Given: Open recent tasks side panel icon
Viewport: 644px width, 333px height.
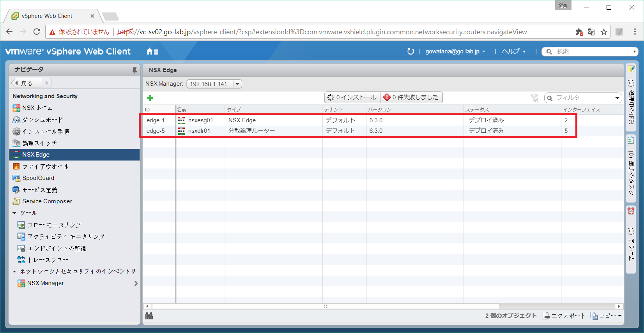Looking at the screenshot, I should (x=631, y=140).
